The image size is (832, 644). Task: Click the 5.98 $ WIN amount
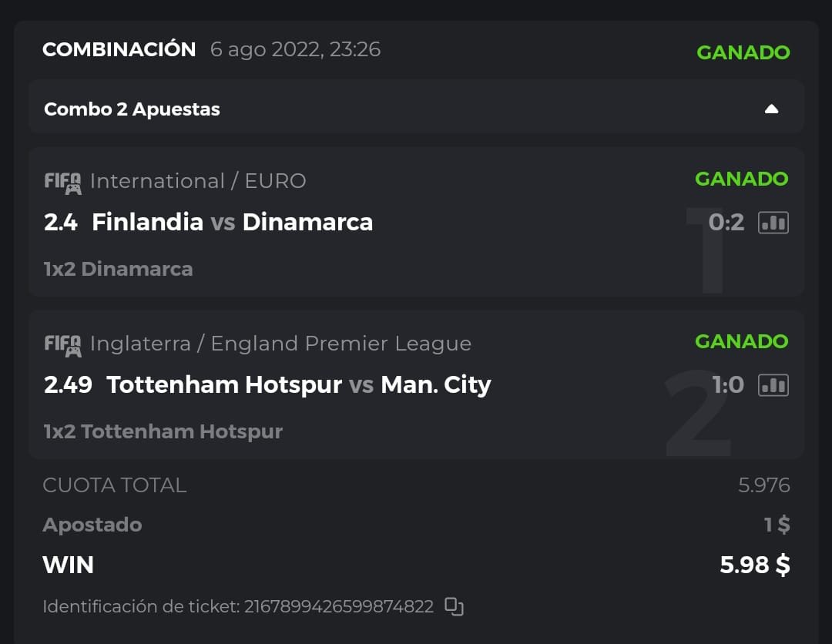pos(754,565)
